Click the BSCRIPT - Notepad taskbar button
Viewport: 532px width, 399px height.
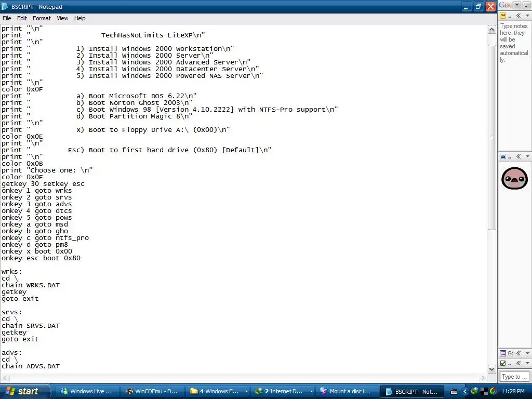(x=411, y=392)
